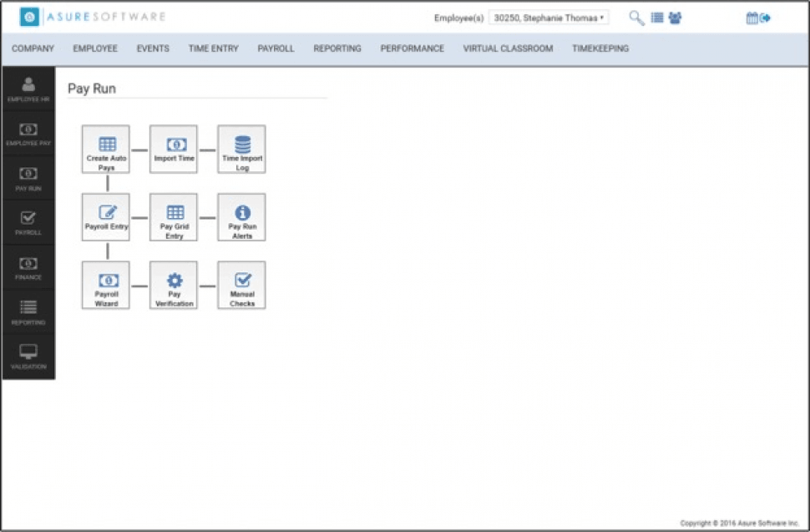Screen dimensions: 810x532
Task: View Pay Run Alerts
Action: (x=240, y=217)
